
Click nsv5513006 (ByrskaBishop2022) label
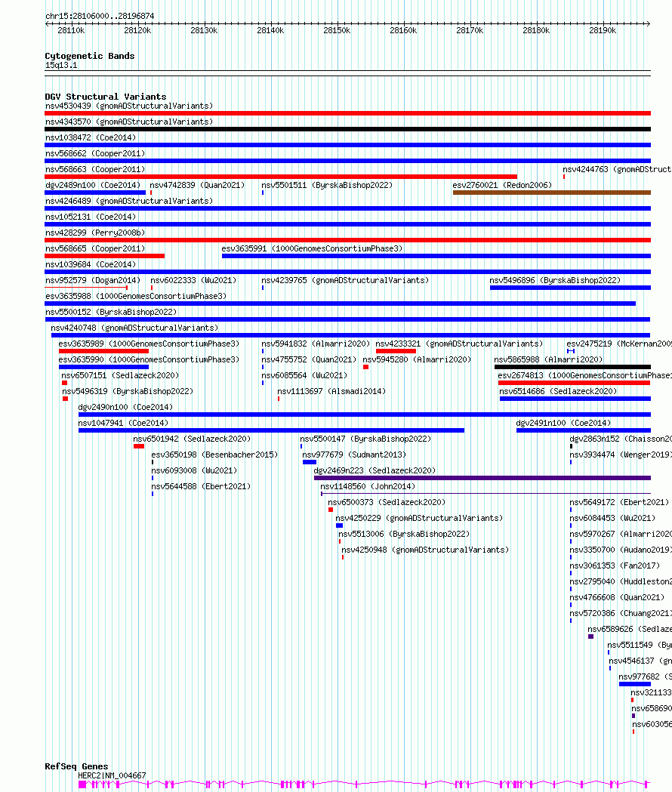404,535
